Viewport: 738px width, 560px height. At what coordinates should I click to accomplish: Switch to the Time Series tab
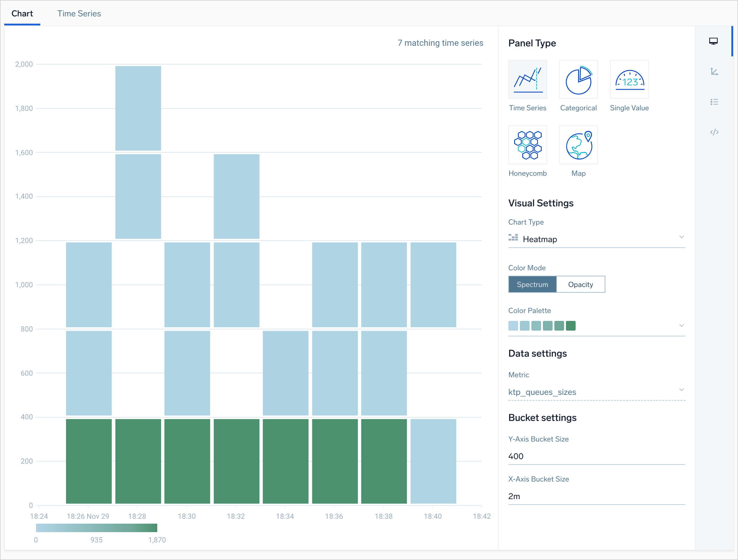click(79, 14)
